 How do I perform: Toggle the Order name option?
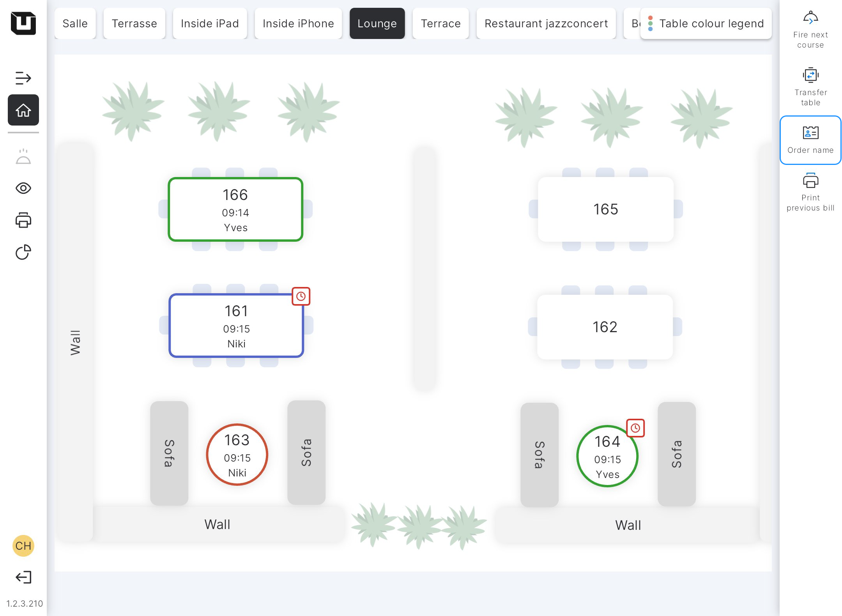(x=810, y=140)
